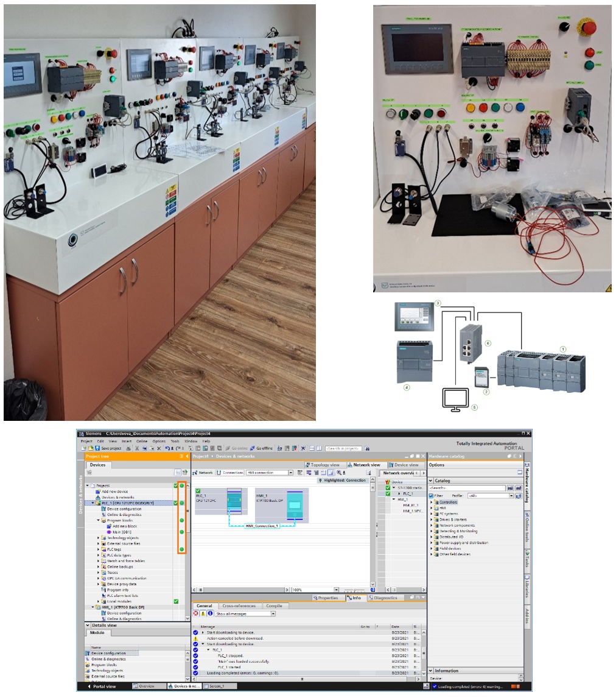This screenshot has width=616, height=698.
Task: Toggle the checkbox beside S7-1200 station in Network overview
Action: click(388, 487)
